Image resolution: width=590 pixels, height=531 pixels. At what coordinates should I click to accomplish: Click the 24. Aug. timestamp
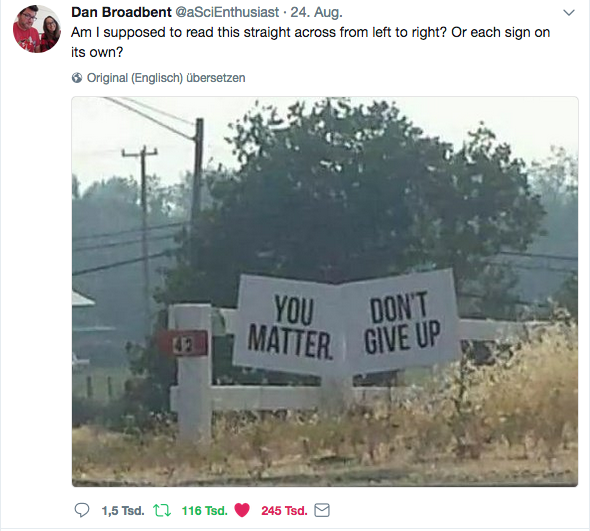click(316, 12)
